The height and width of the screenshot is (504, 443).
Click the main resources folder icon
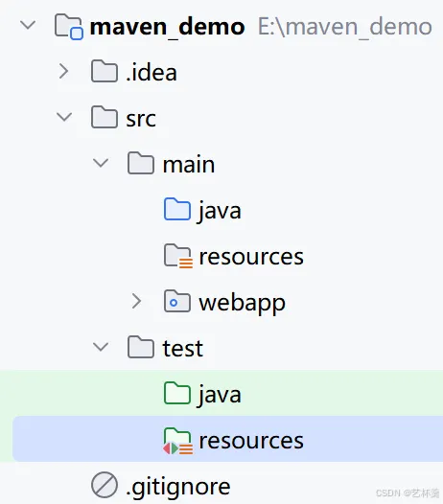(178, 256)
